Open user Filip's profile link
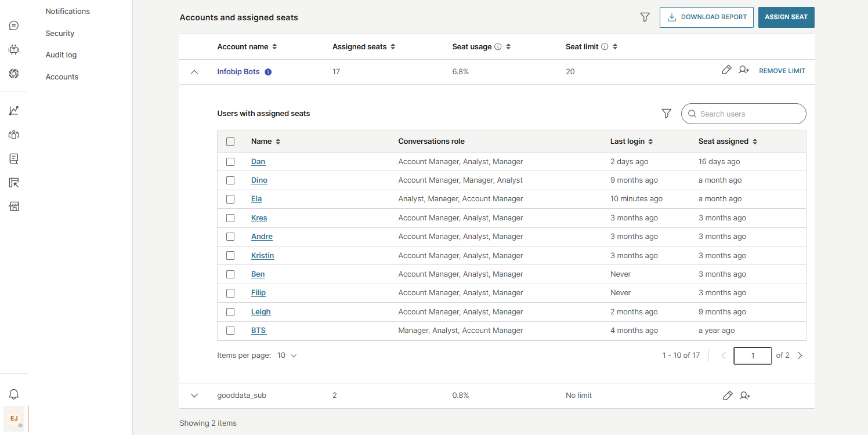 tap(259, 293)
